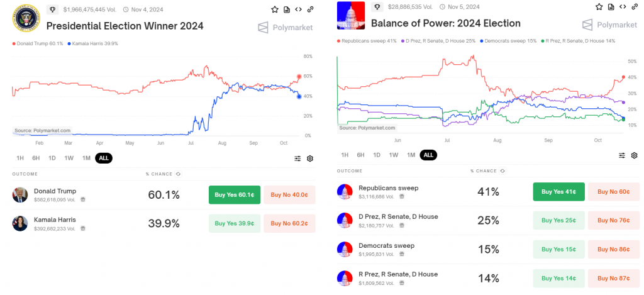Select 1D time range on Balance of Power chart
Image resolution: width=644 pixels, height=295 pixels.
[377, 155]
